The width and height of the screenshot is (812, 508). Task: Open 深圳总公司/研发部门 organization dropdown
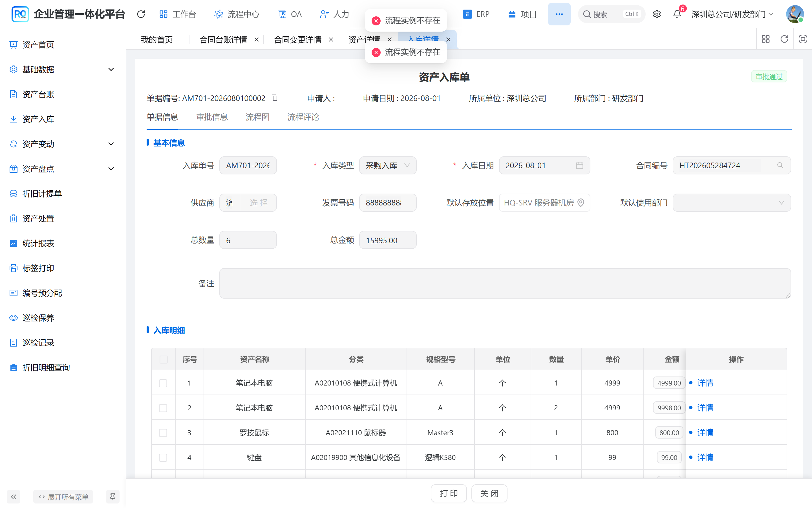[x=732, y=14]
